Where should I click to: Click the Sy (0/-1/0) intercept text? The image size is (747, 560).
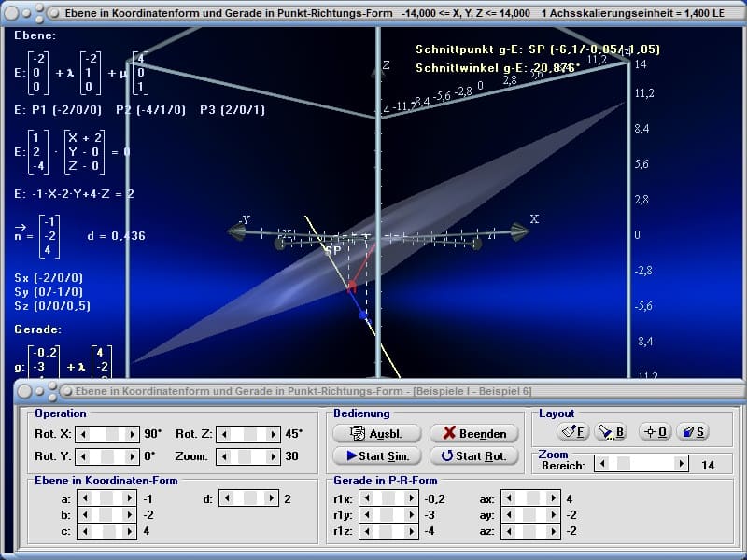coord(49,291)
